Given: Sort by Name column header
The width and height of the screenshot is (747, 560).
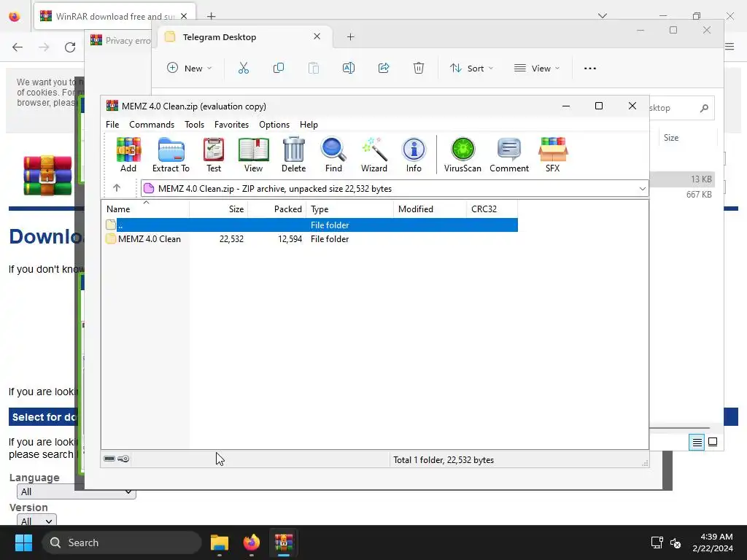Looking at the screenshot, I should tap(146, 209).
